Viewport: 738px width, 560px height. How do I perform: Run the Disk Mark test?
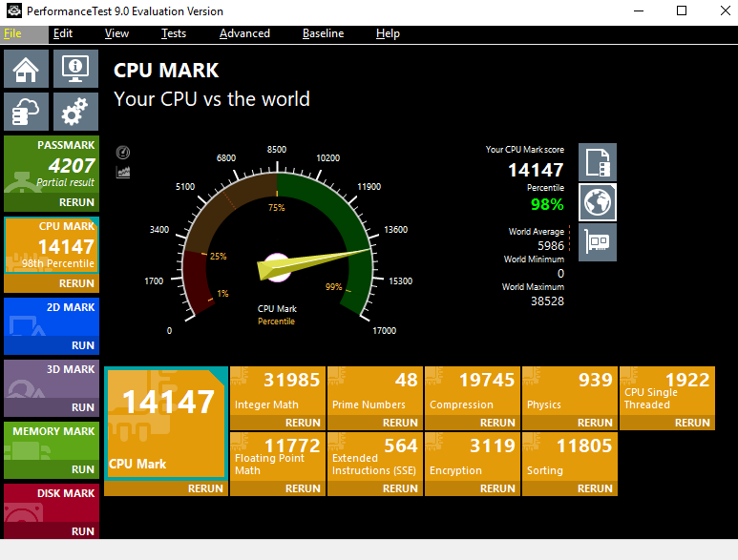52,531
